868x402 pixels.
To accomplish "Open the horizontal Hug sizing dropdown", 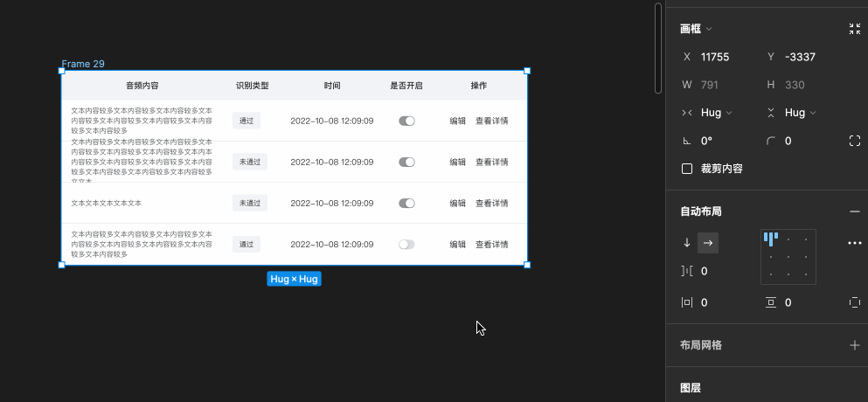I will point(716,113).
